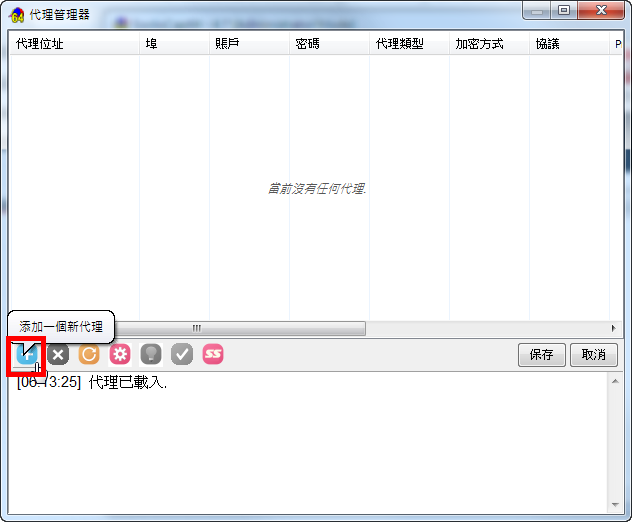
Task: Click horizontal scrollbar right arrow
Action: pyautogui.click(x=614, y=328)
